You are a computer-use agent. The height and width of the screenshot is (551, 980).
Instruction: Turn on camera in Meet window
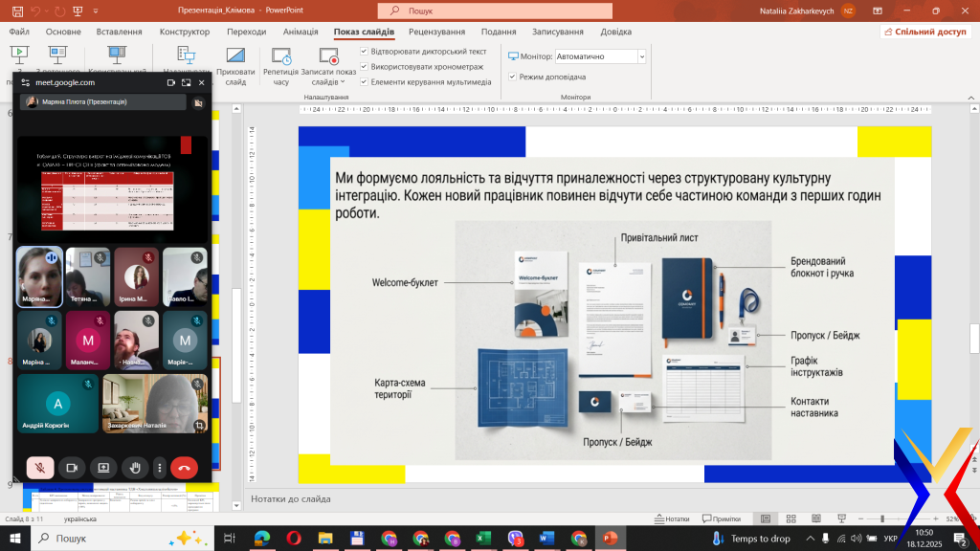pyautogui.click(x=71, y=468)
